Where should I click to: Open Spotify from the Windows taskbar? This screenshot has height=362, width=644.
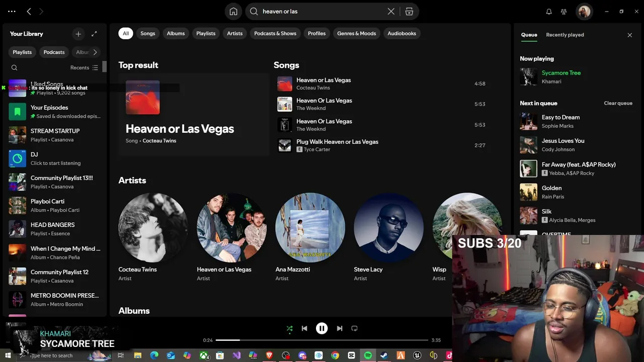pyautogui.click(x=368, y=355)
